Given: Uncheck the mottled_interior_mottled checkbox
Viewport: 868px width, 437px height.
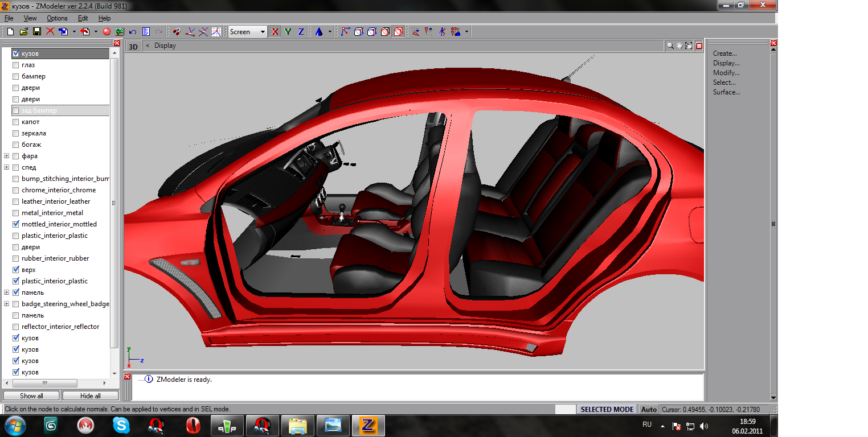Looking at the screenshot, I should tap(16, 224).
